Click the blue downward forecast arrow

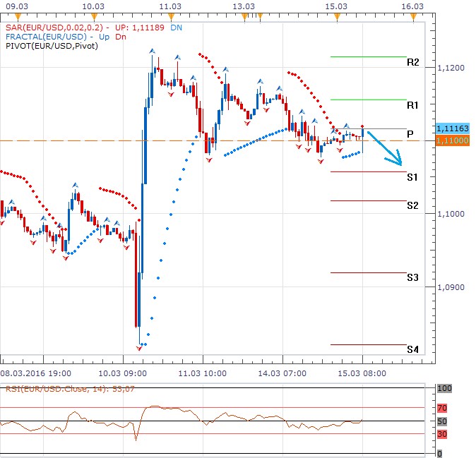(385, 150)
